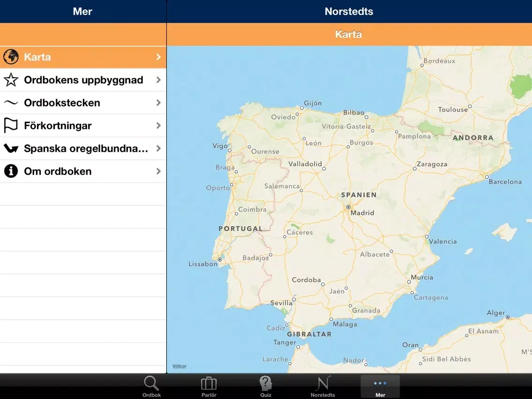Screen dimensions: 532x399
Task: Click the Salamanca city label
Action: (282, 186)
